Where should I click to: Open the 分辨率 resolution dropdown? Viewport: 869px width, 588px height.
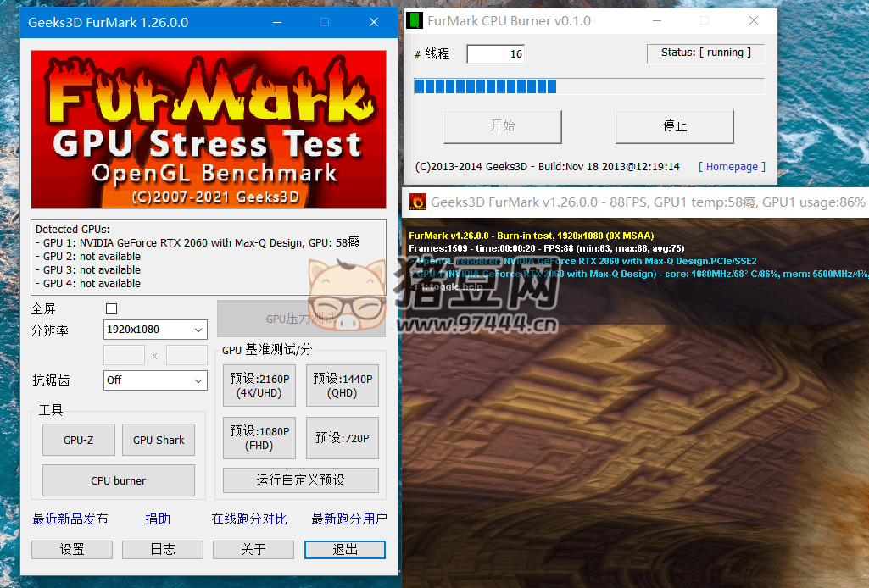(155, 330)
